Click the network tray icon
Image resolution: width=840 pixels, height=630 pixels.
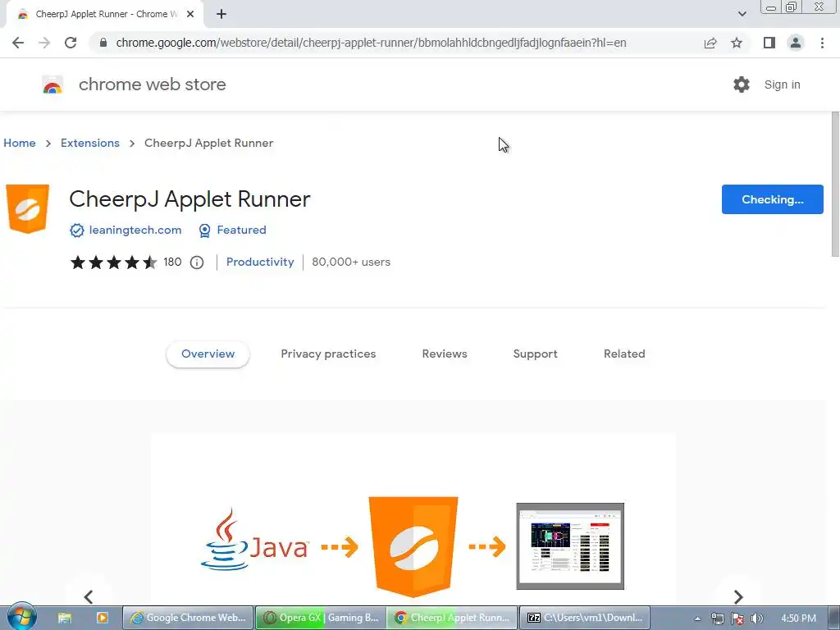tap(717, 619)
